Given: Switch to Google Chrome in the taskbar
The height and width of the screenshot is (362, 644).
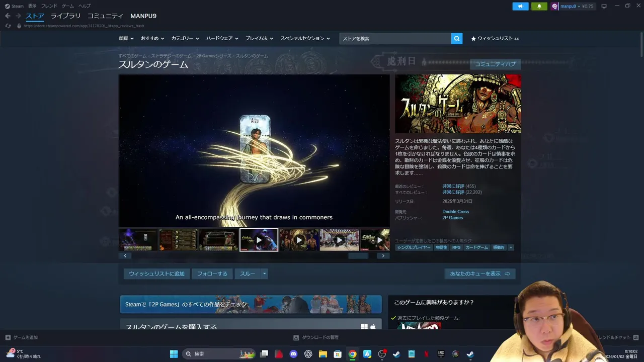Looking at the screenshot, I should click(352, 354).
